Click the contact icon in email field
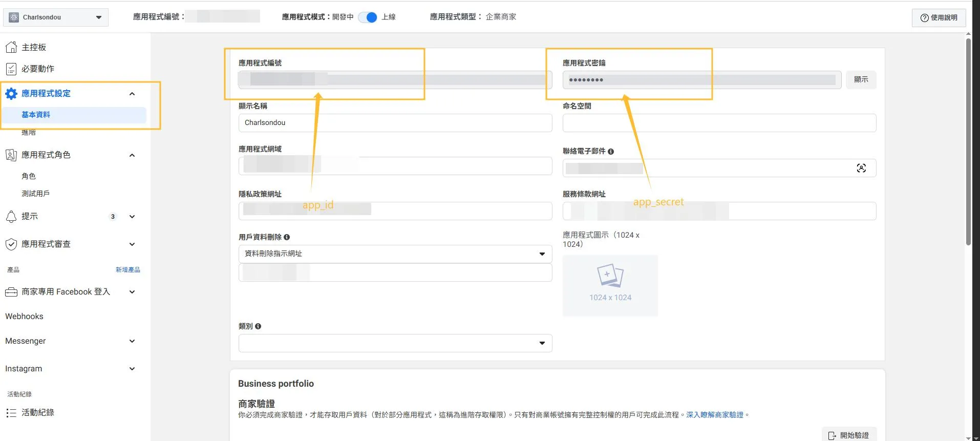Image resolution: width=980 pixels, height=441 pixels. tap(861, 168)
